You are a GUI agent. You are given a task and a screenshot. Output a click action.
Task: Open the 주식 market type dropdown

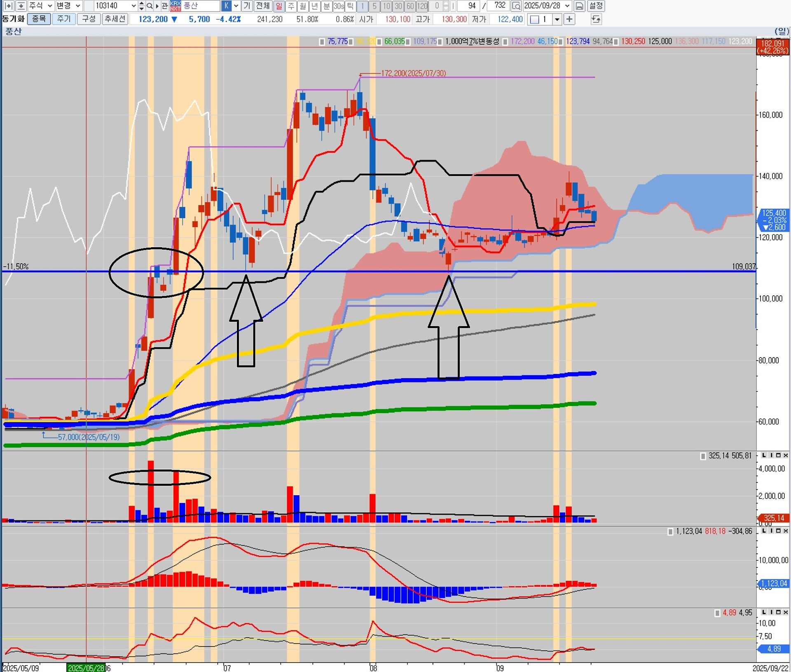[50, 6]
